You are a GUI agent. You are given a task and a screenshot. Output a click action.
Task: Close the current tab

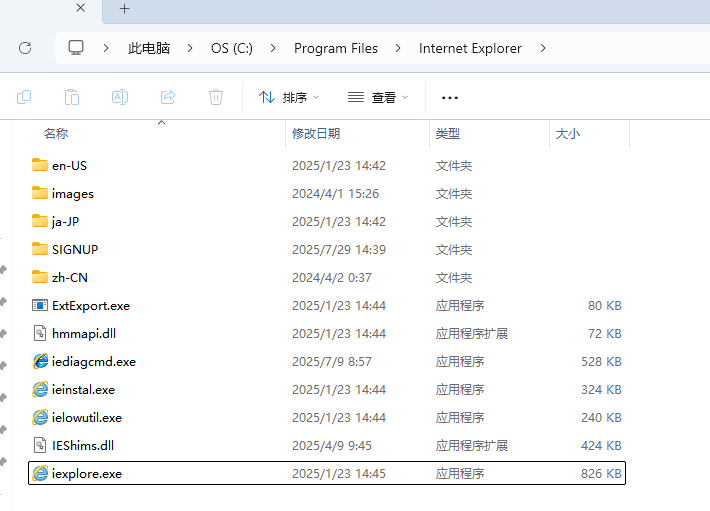point(81,8)
